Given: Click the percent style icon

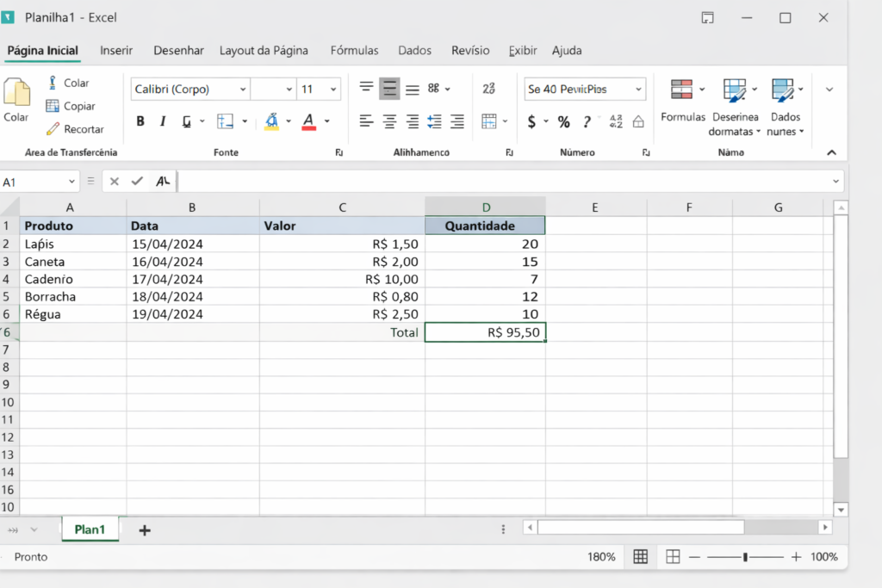Looking at the screenshot, I should 563,122.
